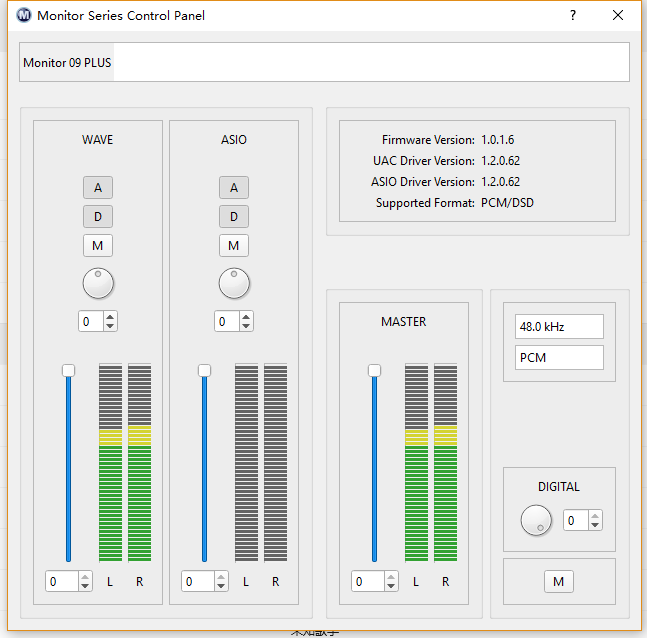Screen dimensions: 647x638
Task: Toggle the ASIO channel A button
Action: (234, 187)
